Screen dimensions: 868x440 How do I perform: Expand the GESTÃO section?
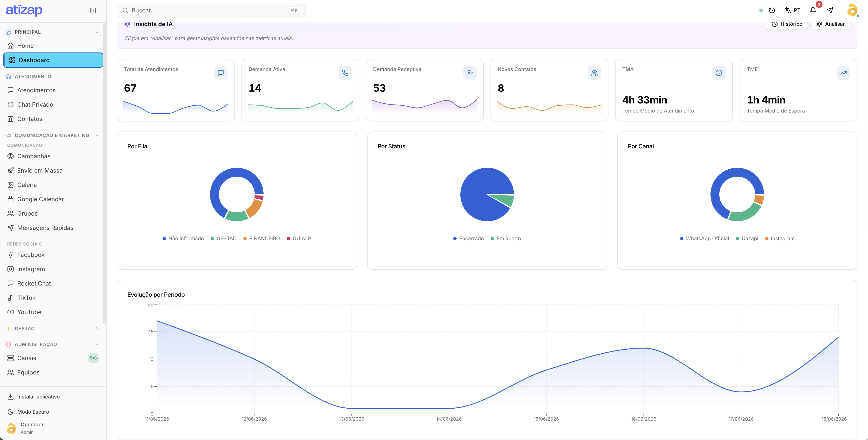coord(53,329)
